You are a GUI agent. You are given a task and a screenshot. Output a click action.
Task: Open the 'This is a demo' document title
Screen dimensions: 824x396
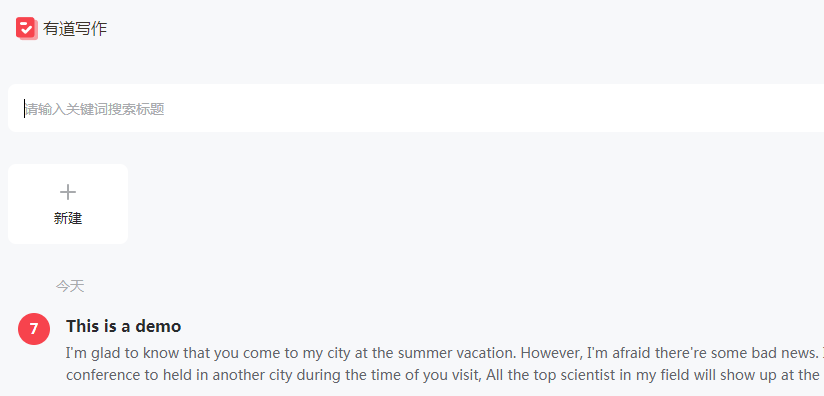123,326
